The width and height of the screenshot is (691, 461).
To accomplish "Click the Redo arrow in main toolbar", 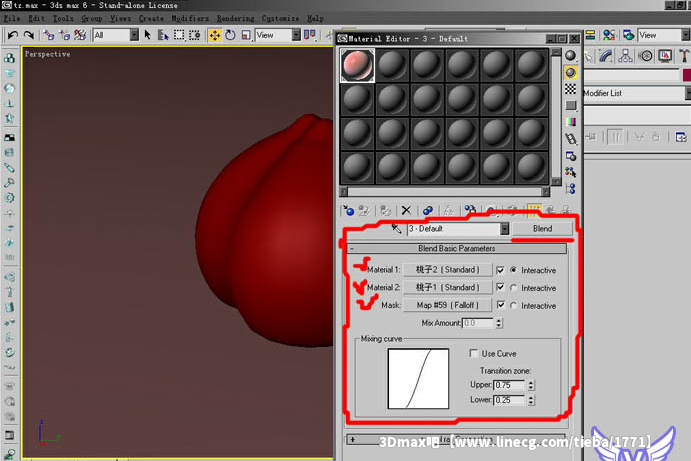I will point(29,35).
